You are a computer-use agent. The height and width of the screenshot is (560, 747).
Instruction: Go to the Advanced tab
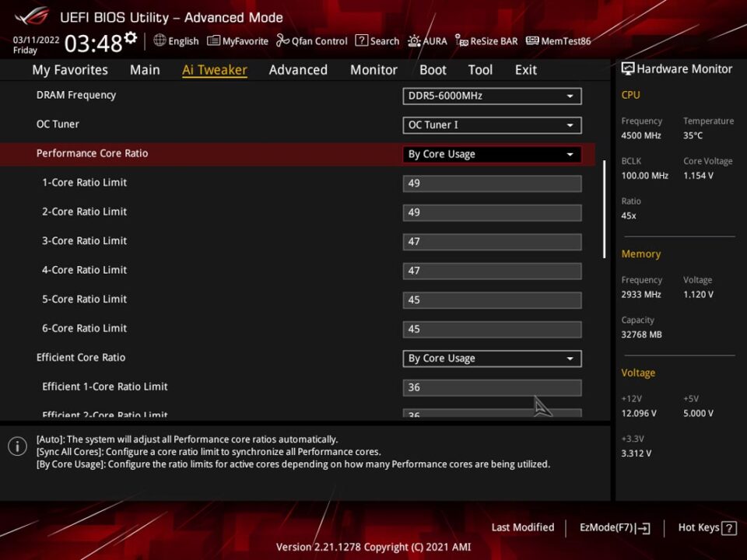point(298,70)
